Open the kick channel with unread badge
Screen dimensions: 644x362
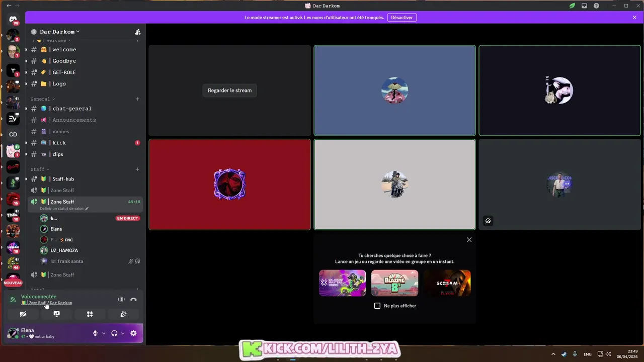click(x=85, y=143)
